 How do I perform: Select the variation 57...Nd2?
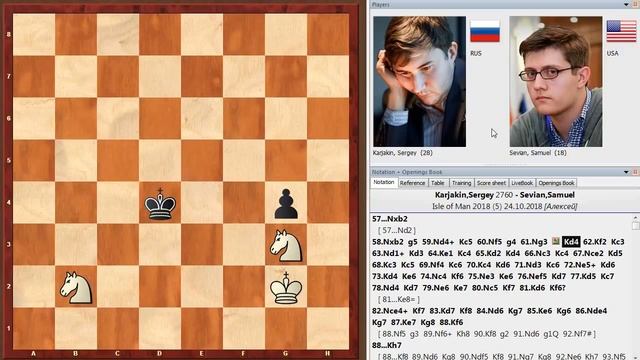click(397, 231)
